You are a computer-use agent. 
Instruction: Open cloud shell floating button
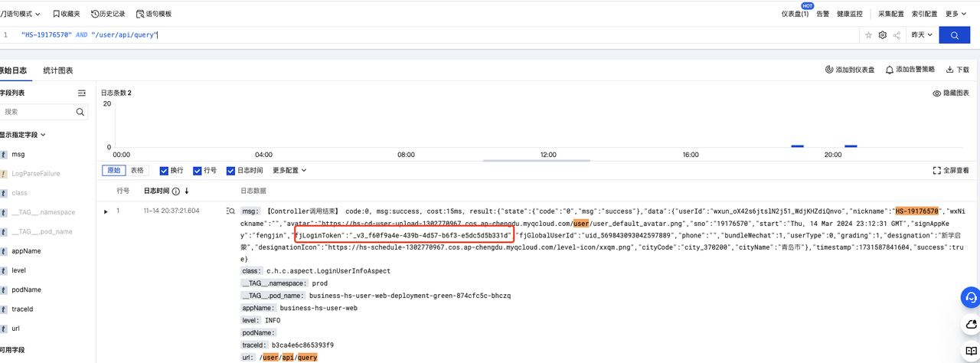tap(971, 324)
